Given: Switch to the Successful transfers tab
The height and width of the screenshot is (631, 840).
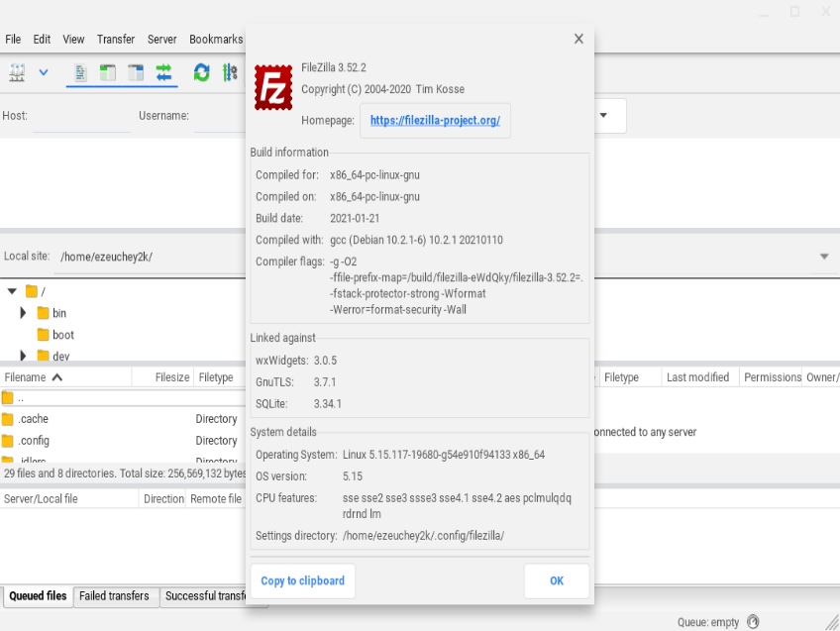Looking at the screenshot, I should (204, 596).
